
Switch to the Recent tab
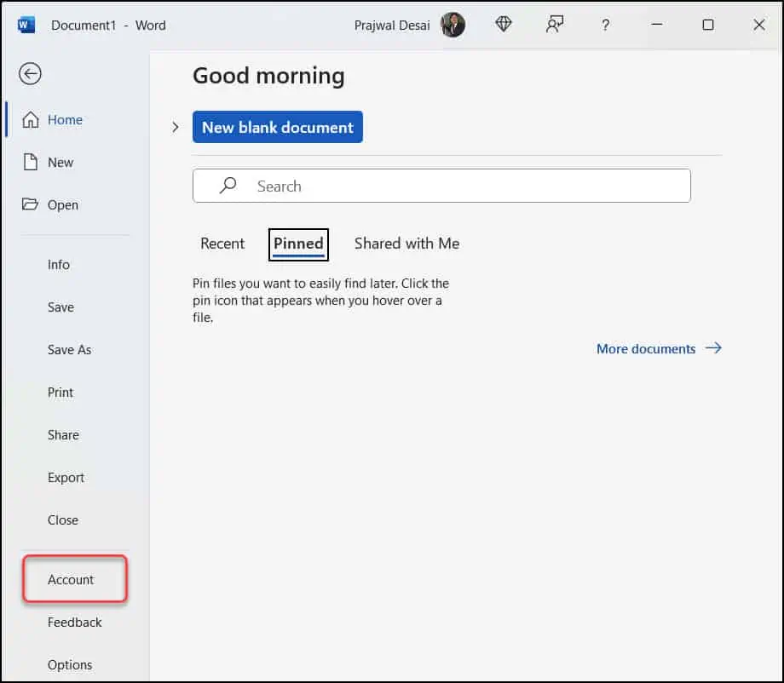click(x=222, y=244)
